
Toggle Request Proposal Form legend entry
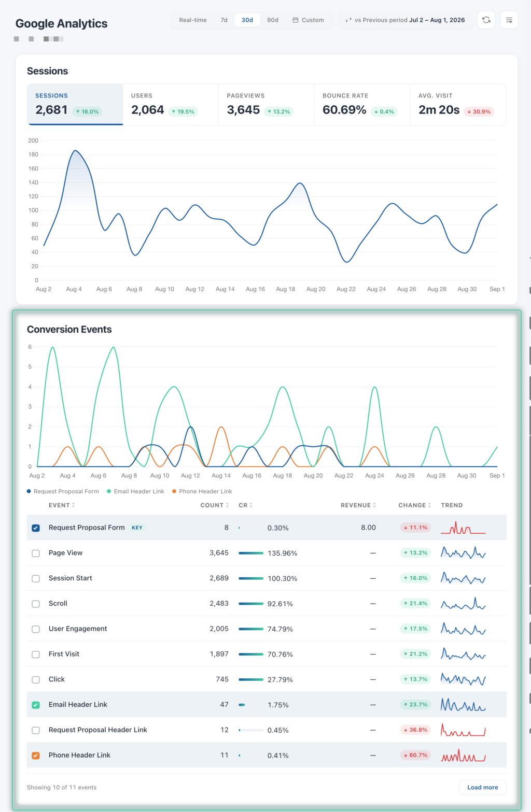pos(63,491)
